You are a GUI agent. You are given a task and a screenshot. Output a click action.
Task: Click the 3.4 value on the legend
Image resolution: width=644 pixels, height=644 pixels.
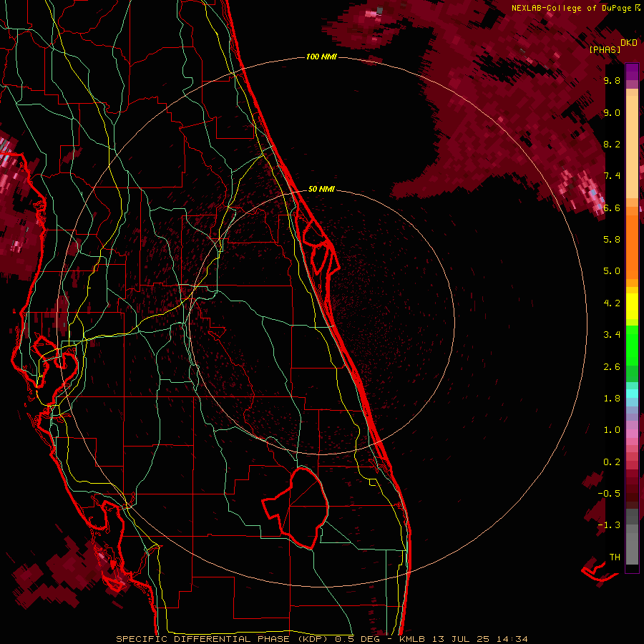(612, 335)
